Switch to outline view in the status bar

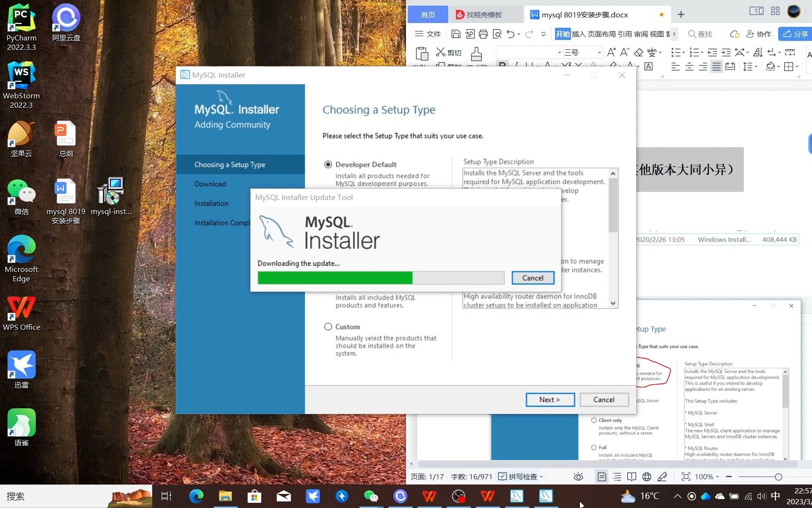pyautogui.click(x=617, y=477)
